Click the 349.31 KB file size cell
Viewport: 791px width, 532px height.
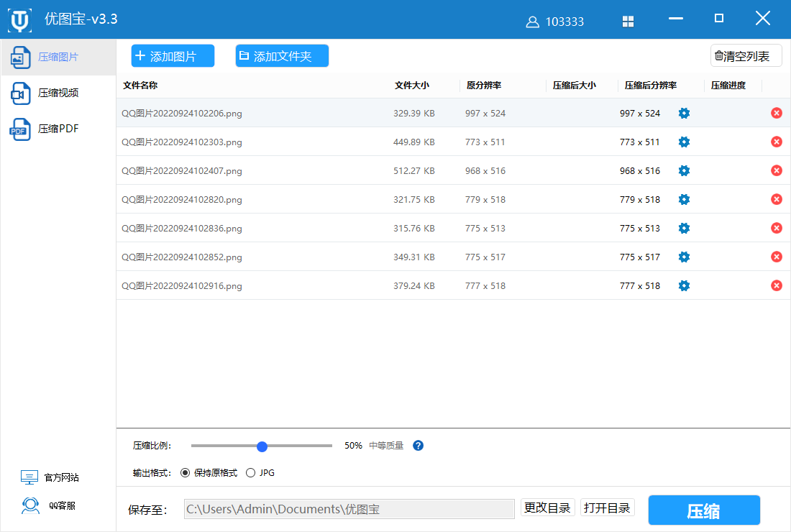(414, 257)
